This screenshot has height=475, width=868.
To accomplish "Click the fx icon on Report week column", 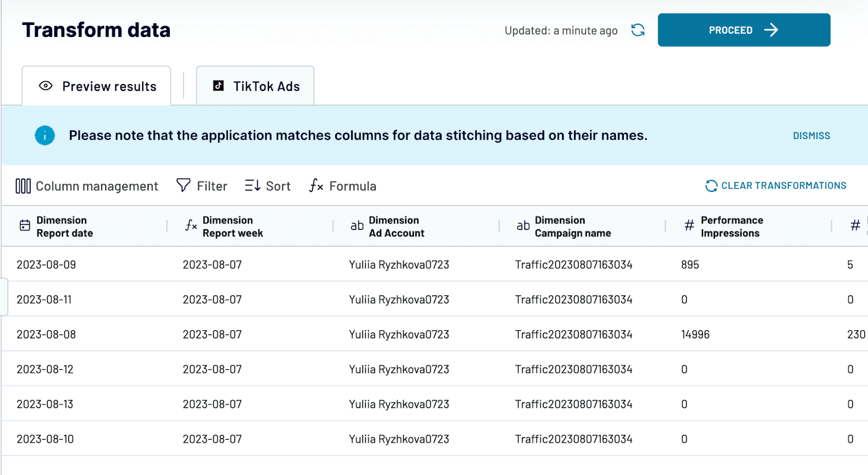I will click(x=191, y=226).
